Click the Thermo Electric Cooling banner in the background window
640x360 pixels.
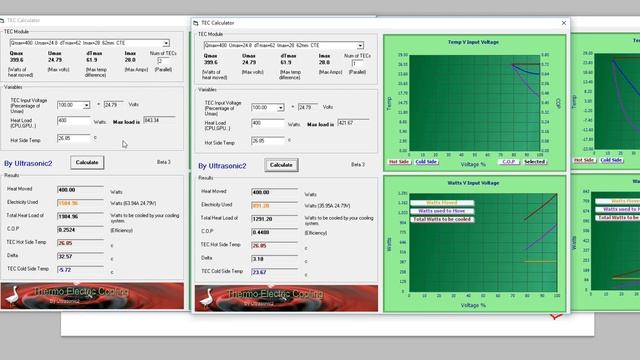click(x=92, y=296)
